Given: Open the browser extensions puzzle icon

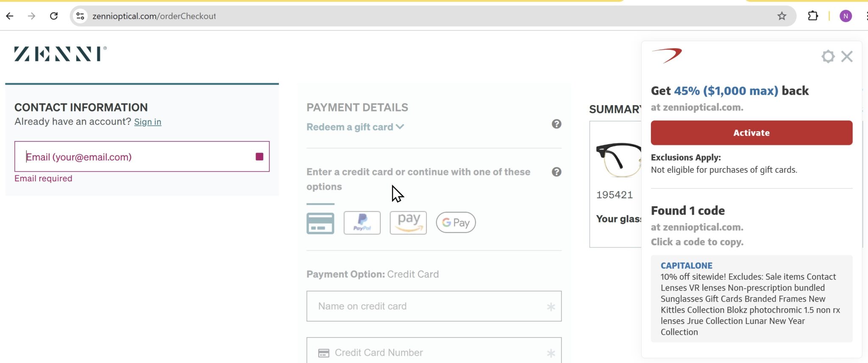Looking at the screenshot, I should (x=812, y=16).
